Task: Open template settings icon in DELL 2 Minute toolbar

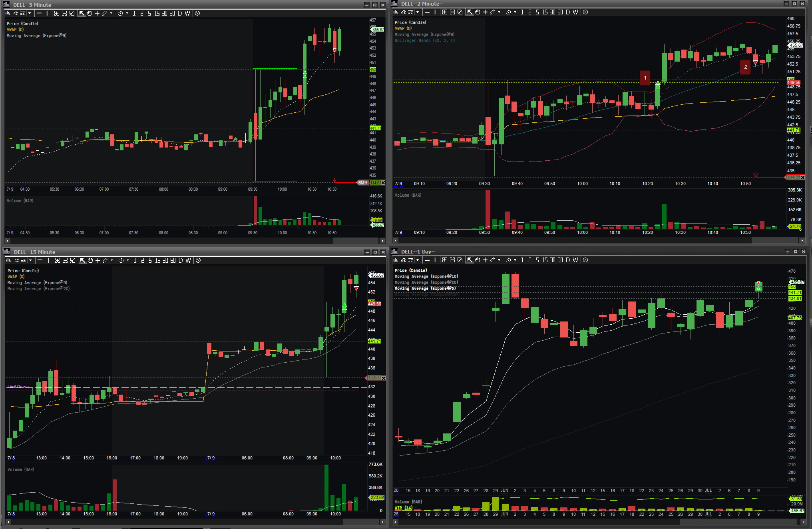Action: coord(411,12)
